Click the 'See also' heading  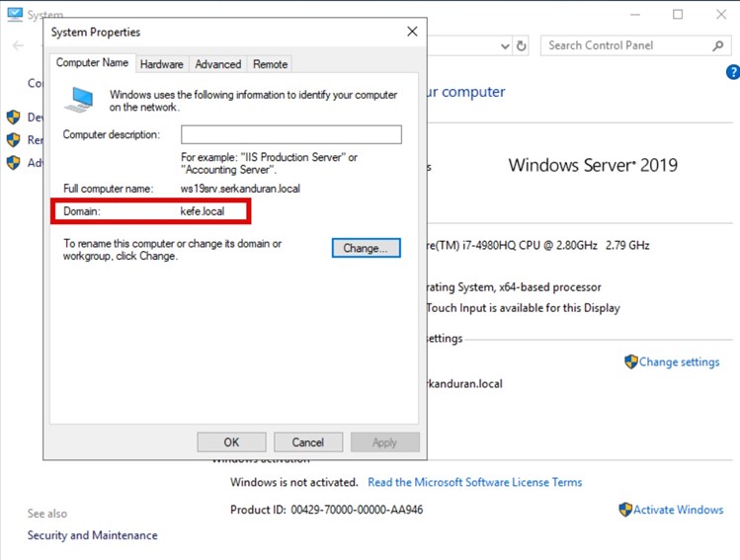(x=47, y=514)
